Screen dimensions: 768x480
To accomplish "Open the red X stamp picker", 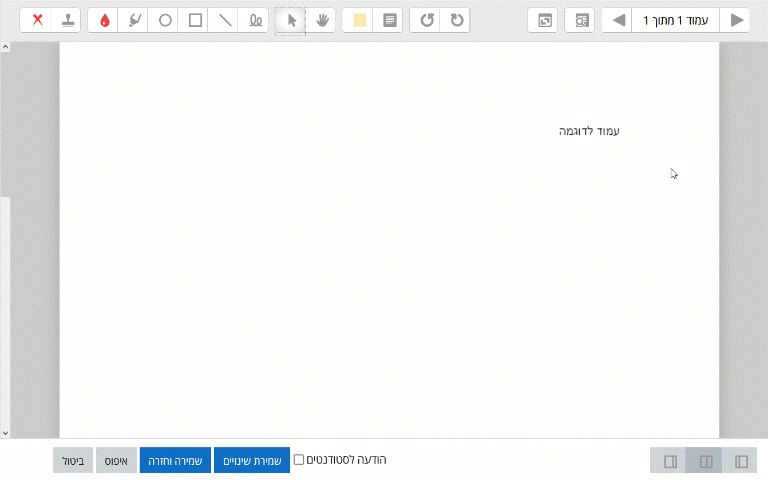I will tap(37, 20).
